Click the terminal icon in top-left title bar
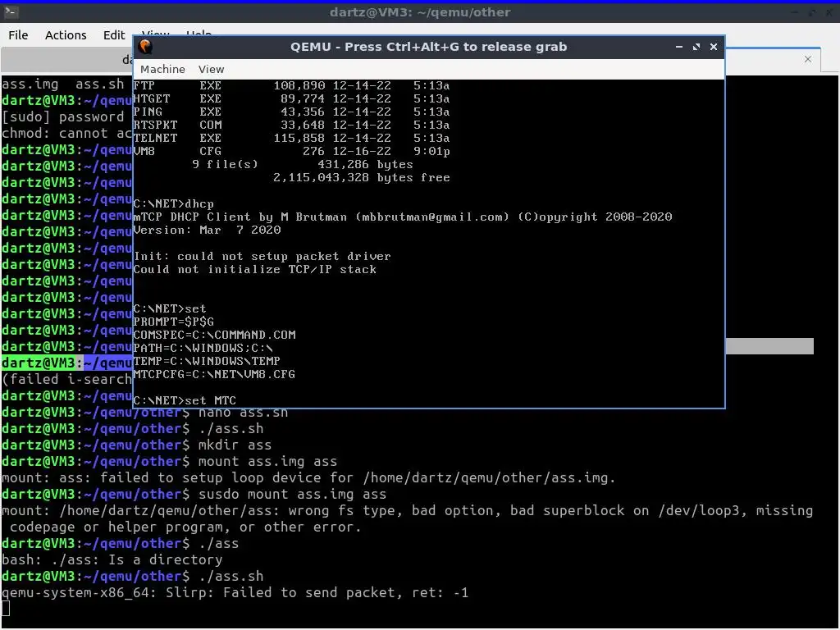 pyautogui.click(x=11, y=11)
